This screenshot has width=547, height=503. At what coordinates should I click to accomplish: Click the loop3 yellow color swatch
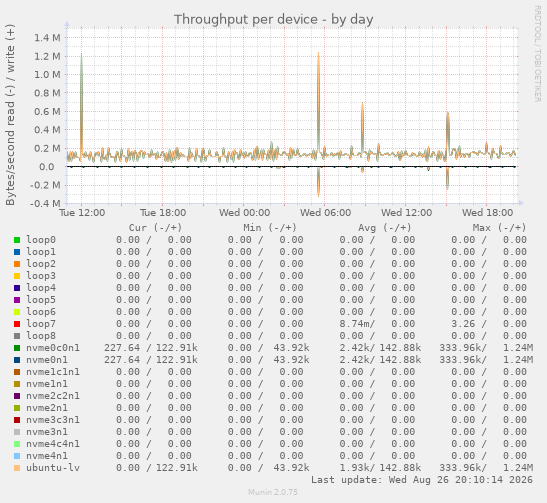17,276
